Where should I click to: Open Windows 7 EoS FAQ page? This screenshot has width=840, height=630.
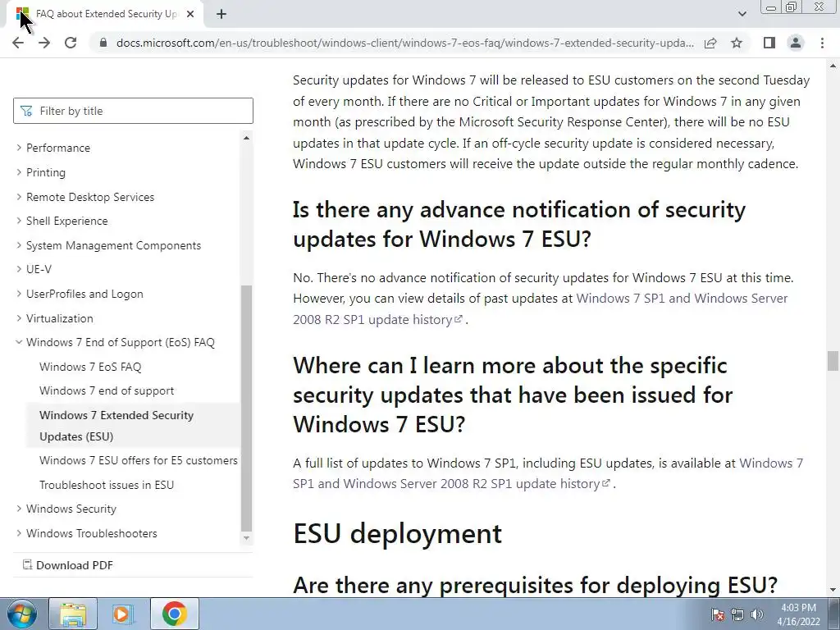pos(90,367)
